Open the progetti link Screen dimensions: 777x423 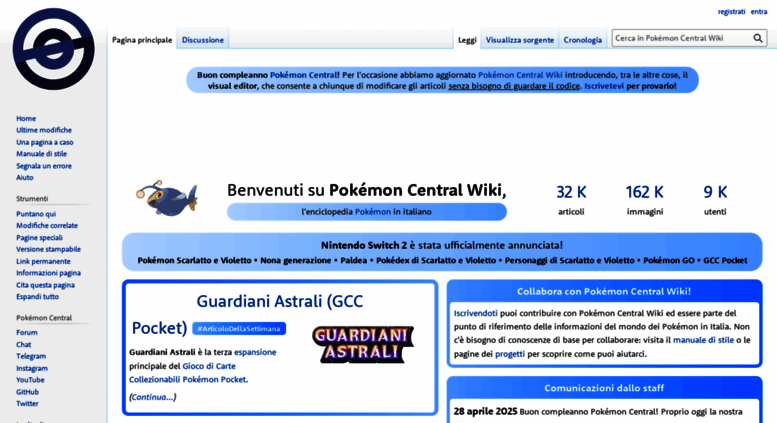tap(509, 354)
